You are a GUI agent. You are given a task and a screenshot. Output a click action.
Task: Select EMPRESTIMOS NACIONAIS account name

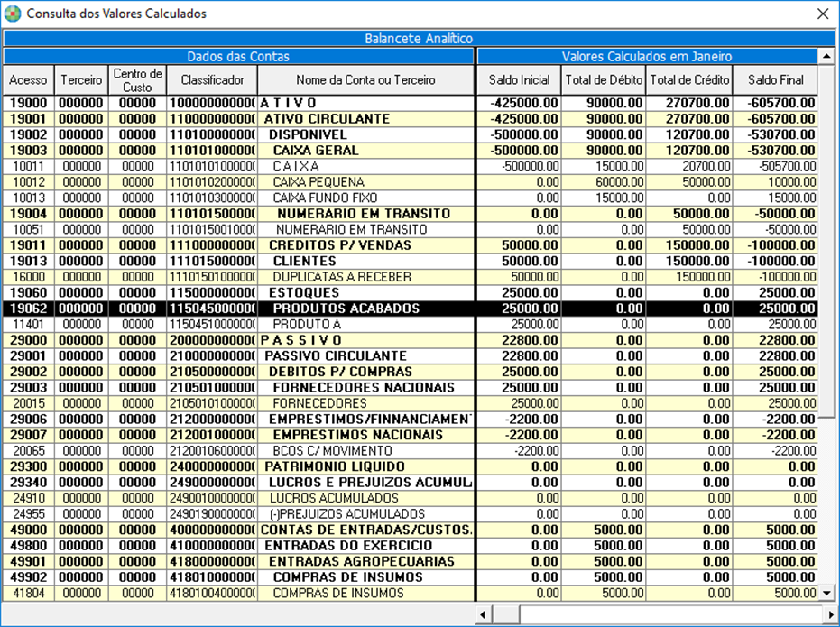pos(358,436)
